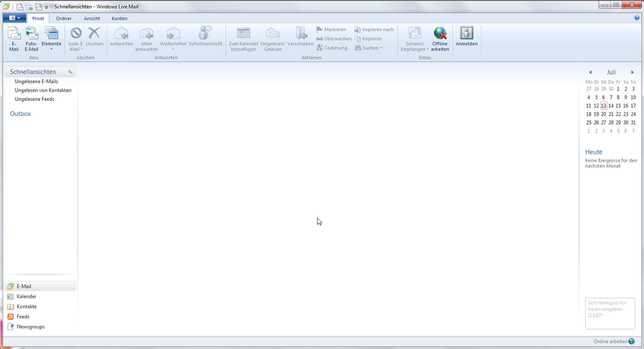This screenshot has width=644, height=349.
Task: Click the Sofortereignis input box
Action: pos(610,313)
